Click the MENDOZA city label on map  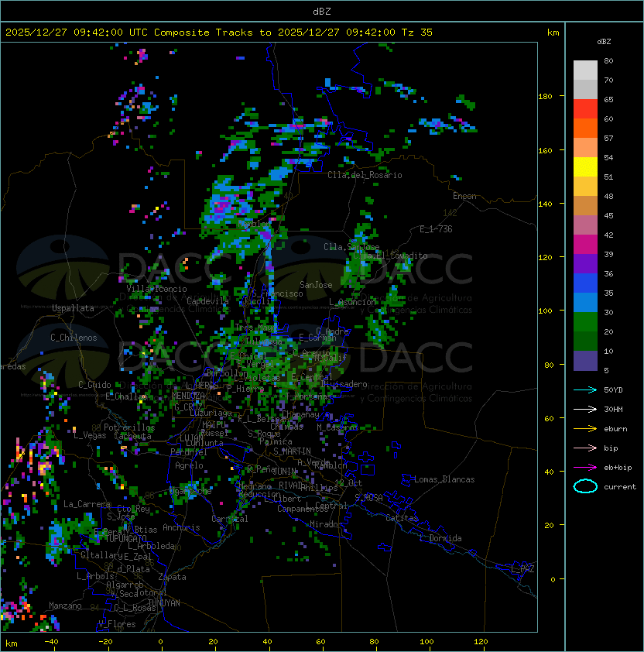tap(188, 396)
